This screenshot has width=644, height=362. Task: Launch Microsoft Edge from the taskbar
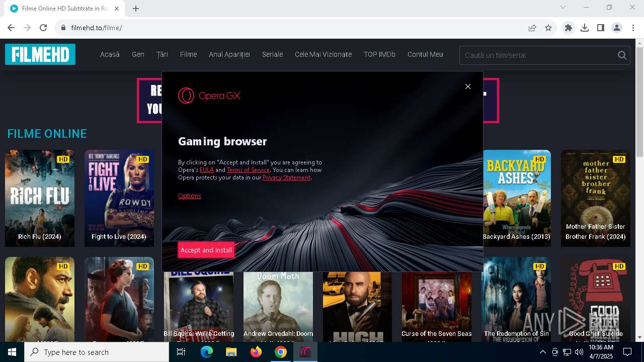click(207, 352)
